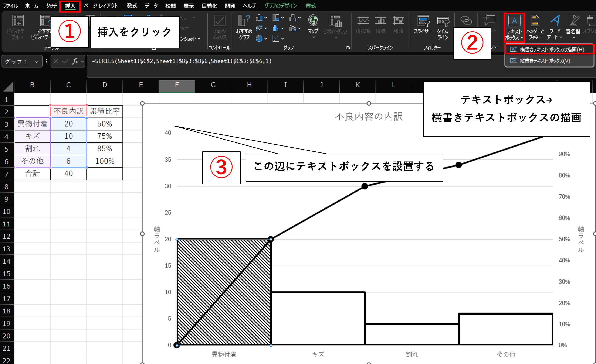
Task: Open hierarchy chart insert dropdown
Action: pyautogui.click(x=278, y=18)
